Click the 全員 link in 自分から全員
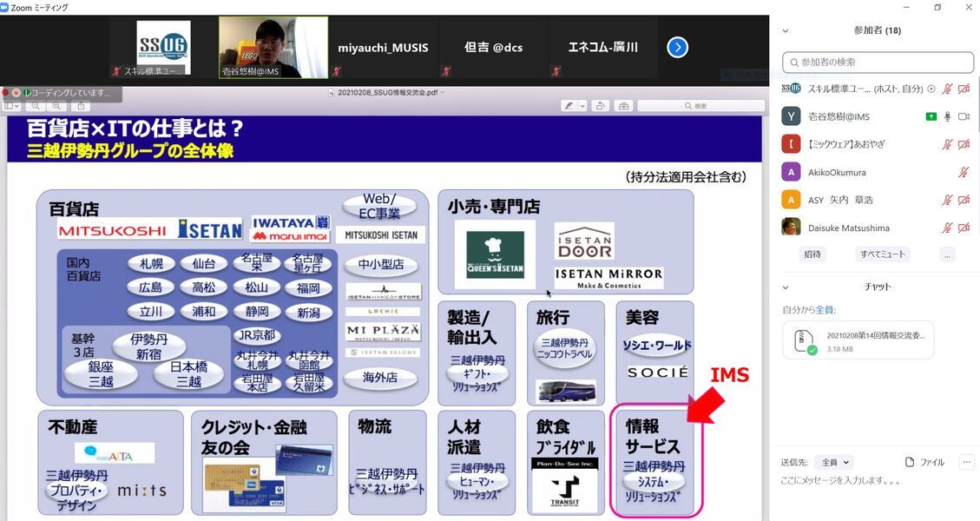The width and height of the screenshot is (980, 521). point(825,310)
